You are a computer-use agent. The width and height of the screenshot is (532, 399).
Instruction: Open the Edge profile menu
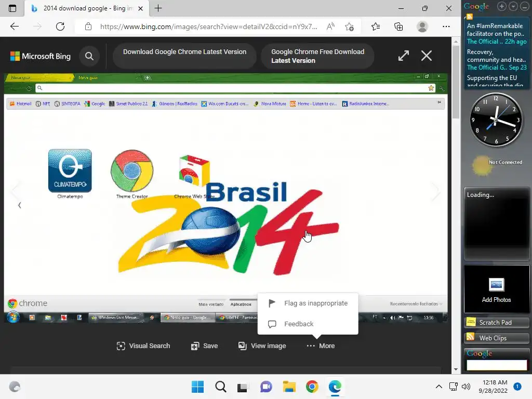pyautogui.click(x=422, y=26)
